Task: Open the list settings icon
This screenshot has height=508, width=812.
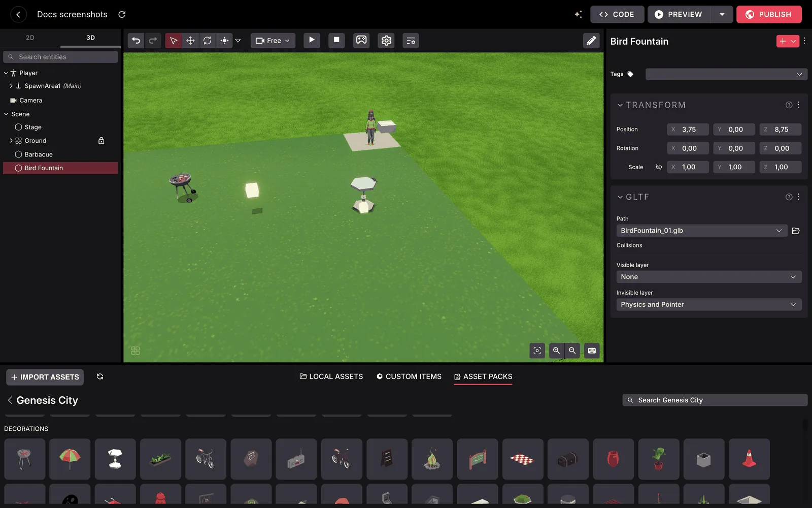Action: [411, 41]
